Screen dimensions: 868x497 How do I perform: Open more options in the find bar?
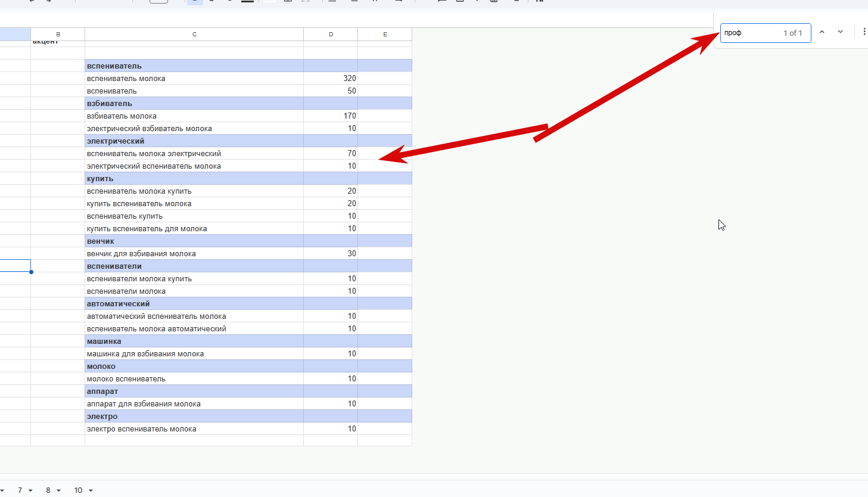pos(864,32)
